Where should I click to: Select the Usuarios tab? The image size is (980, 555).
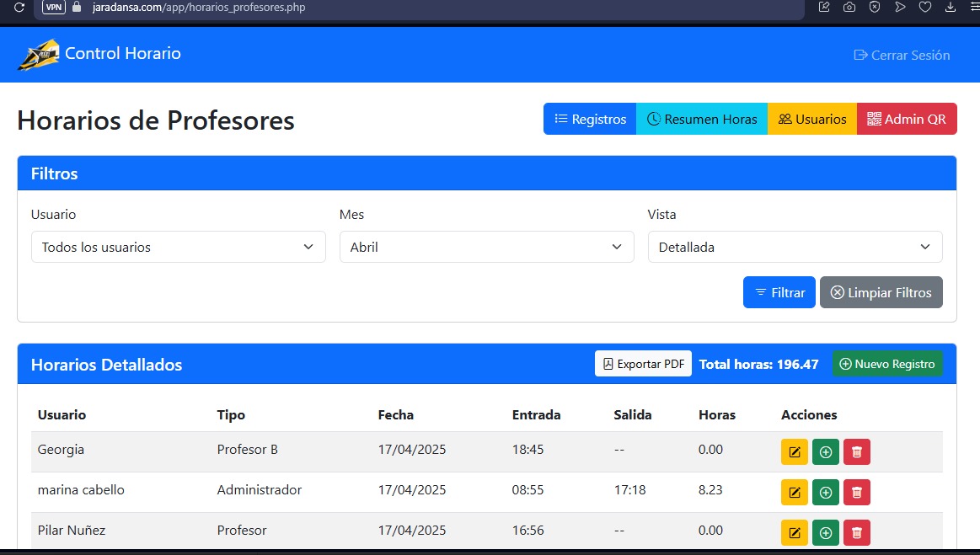coord(811,119)
